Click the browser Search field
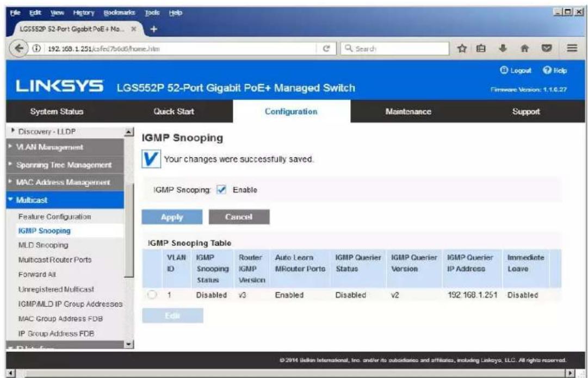588x378 pixels. [x=394, y=49]
